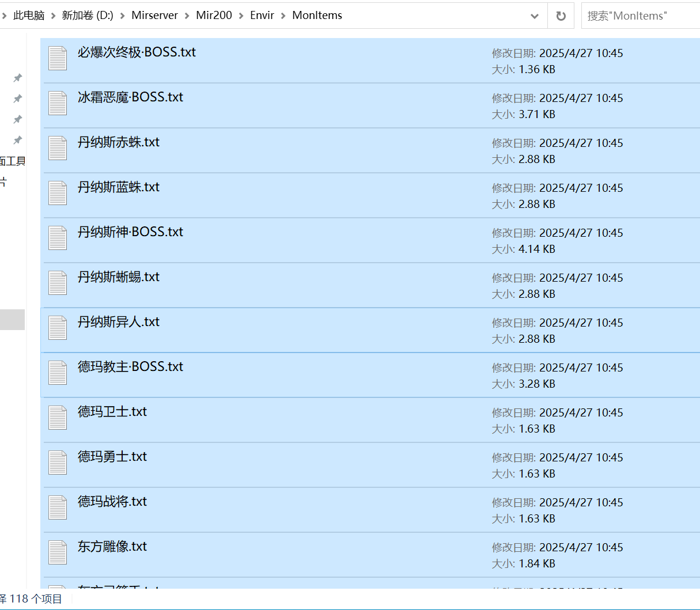This screenshot has width=700, height=610.
Task: Click the file icon of 德玛卫士.txt
Action: click(x=58, y=418)
